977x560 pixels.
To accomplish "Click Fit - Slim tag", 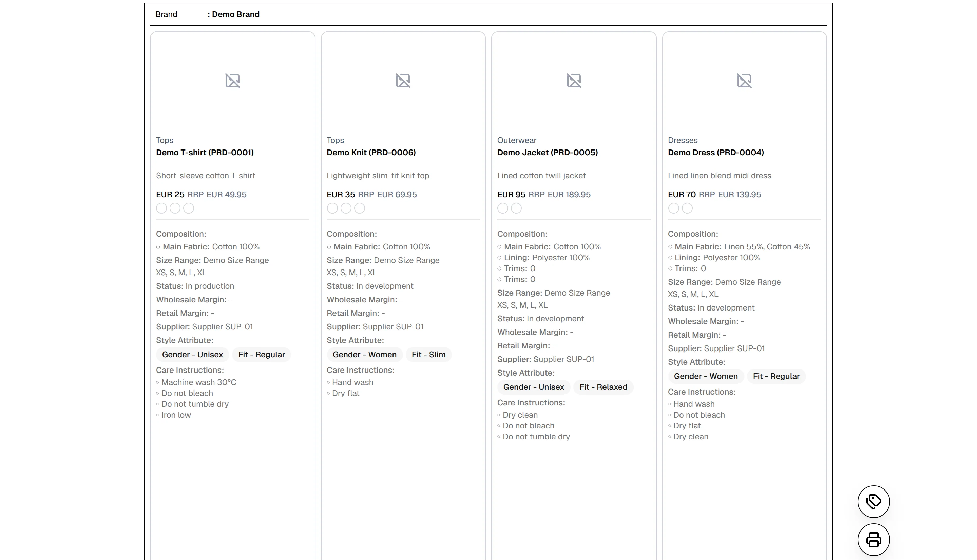I will pyautogui.click(x=429, y=355).
